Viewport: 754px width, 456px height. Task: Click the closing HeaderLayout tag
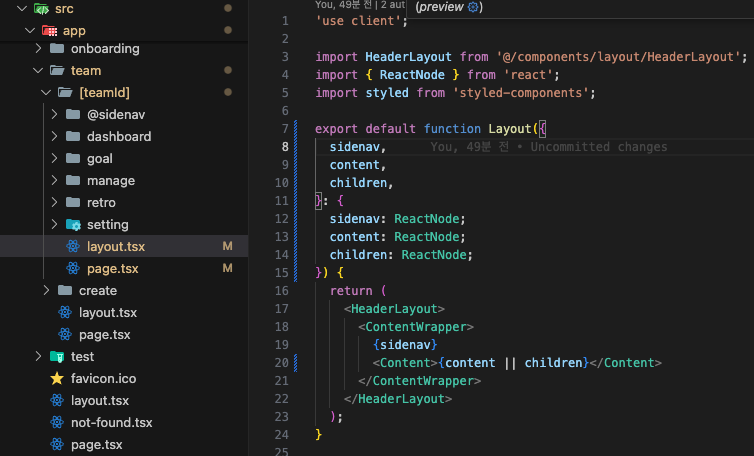[x=398, y=399]
